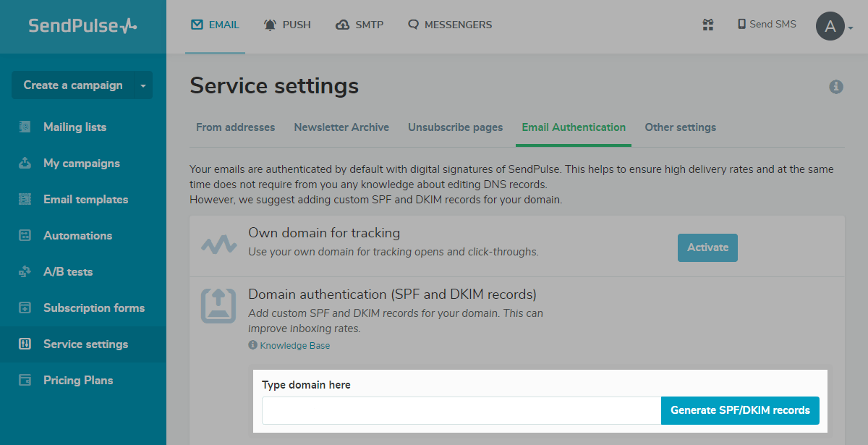Click Generate SPF/DKIM records button

coord(740,410)
